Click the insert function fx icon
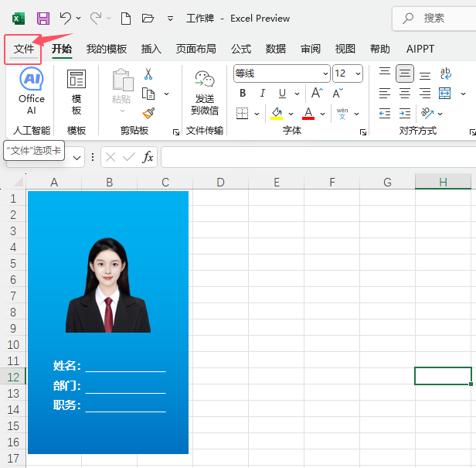The width and height of the screenshot is (476, 468). point(148,157)
